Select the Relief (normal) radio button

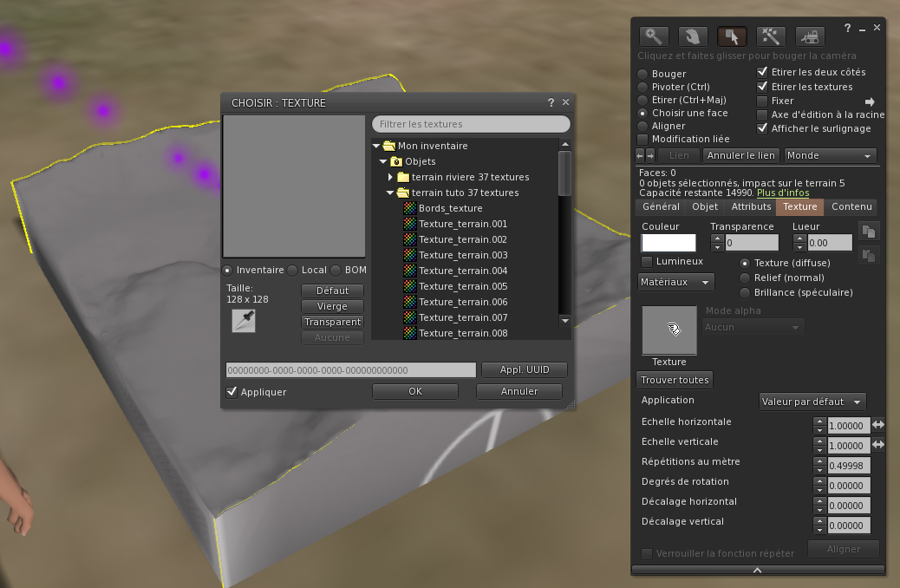pos(745,278)
